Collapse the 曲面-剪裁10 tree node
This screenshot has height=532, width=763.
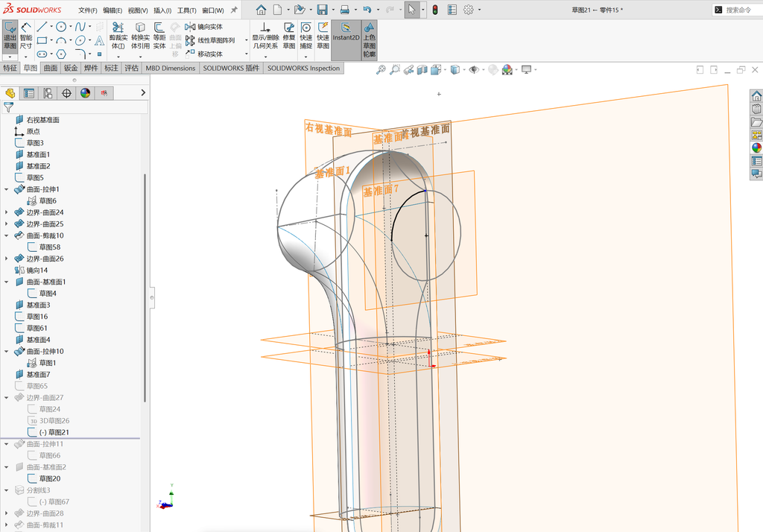pos(6,235)
